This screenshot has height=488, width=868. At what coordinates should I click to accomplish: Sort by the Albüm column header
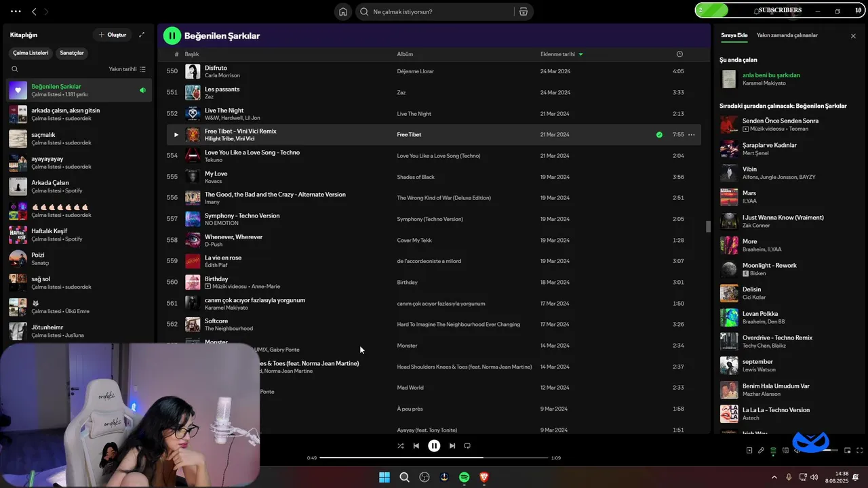click(405, 54)
